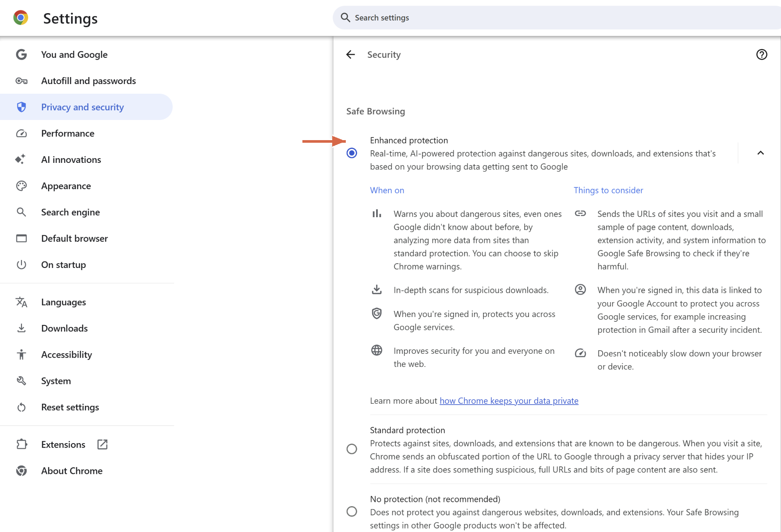Open Autofill and passwords settings
This screenshot has height=532, width=781.
(86, 81)
